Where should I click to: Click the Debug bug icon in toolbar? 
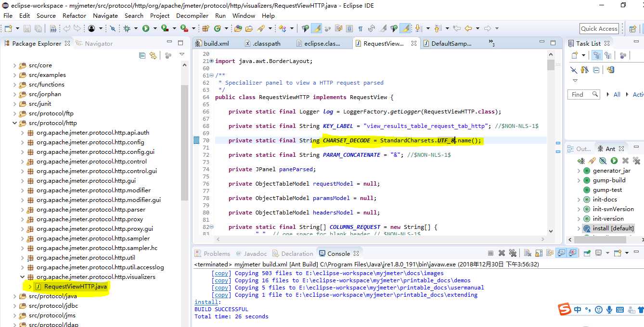[x=127, y=28]
